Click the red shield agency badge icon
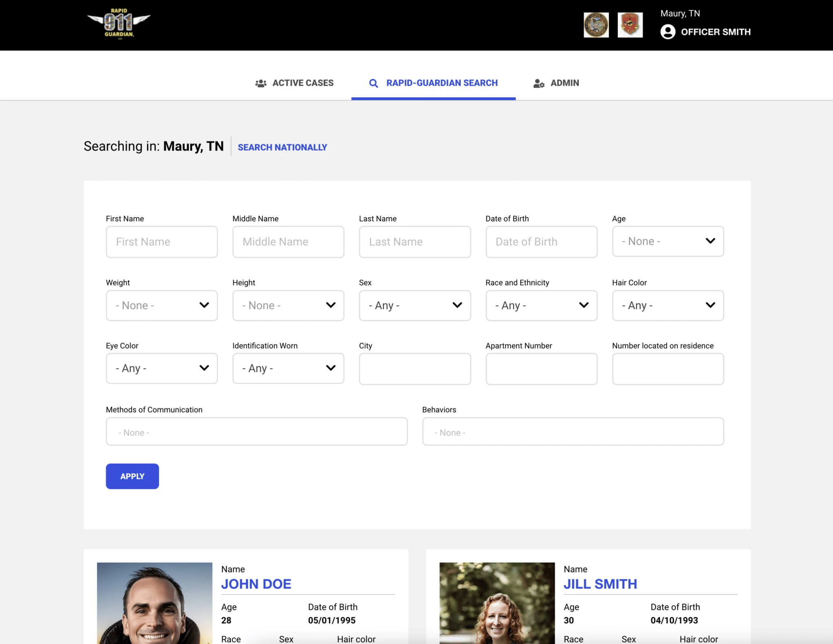The image size is (833, 644). tap(630, 25)
